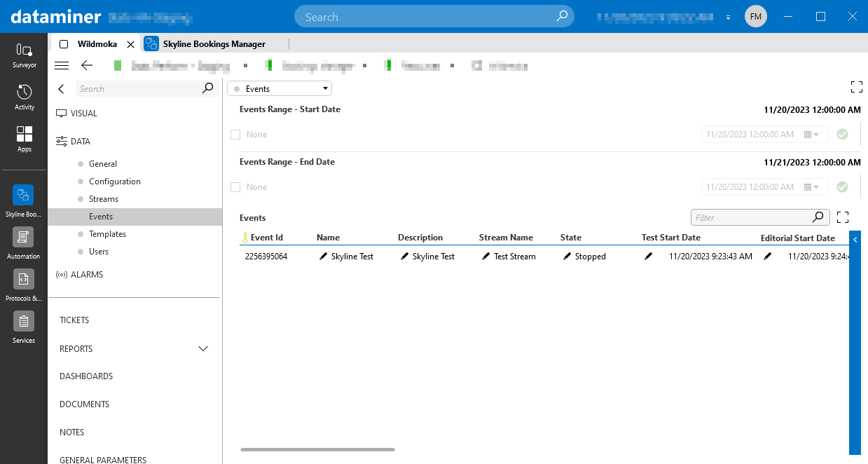Open the Protocols & Templates icon
The width and height of the screenshot is (868, 464).
point(23,279)
